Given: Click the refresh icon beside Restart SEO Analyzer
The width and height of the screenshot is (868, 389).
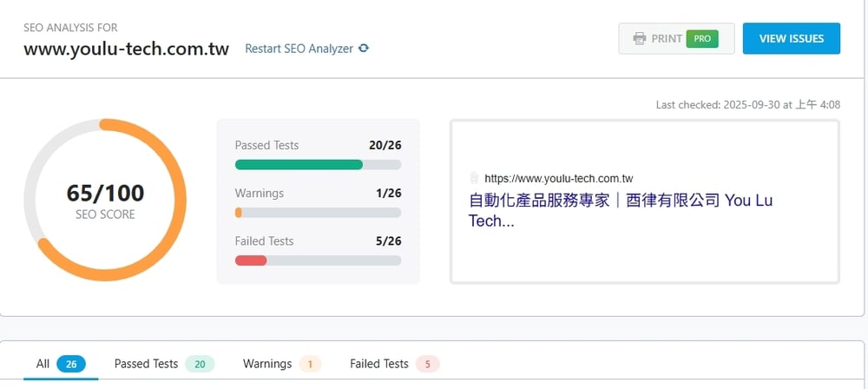Looking at the screenshot, I should 364,49.
